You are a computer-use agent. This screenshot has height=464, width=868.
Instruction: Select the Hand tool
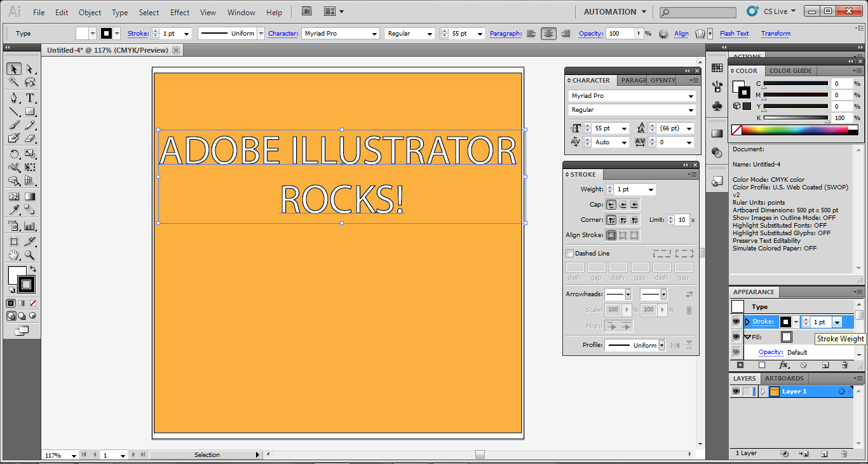[14, 256]
